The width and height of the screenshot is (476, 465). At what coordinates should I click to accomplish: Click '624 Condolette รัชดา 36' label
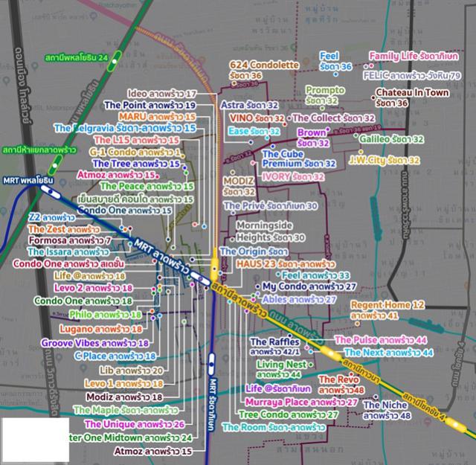[x=264, y=70]
